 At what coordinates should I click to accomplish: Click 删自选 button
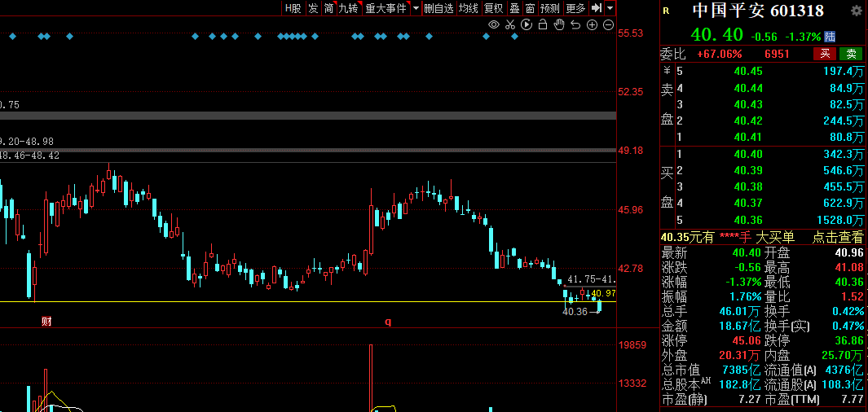(x=438, y=8)
